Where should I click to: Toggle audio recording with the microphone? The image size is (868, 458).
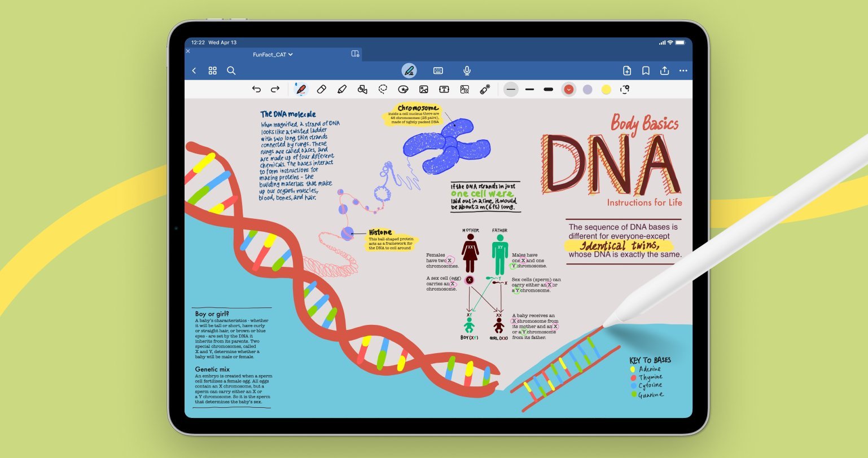pyautogui.click(x=467, y=71)
